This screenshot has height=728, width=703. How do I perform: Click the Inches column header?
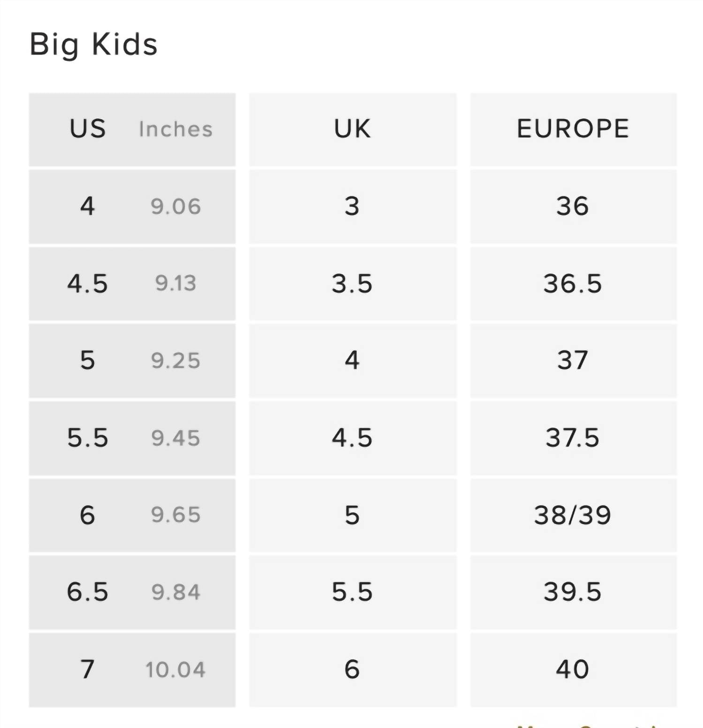point(176,129)
